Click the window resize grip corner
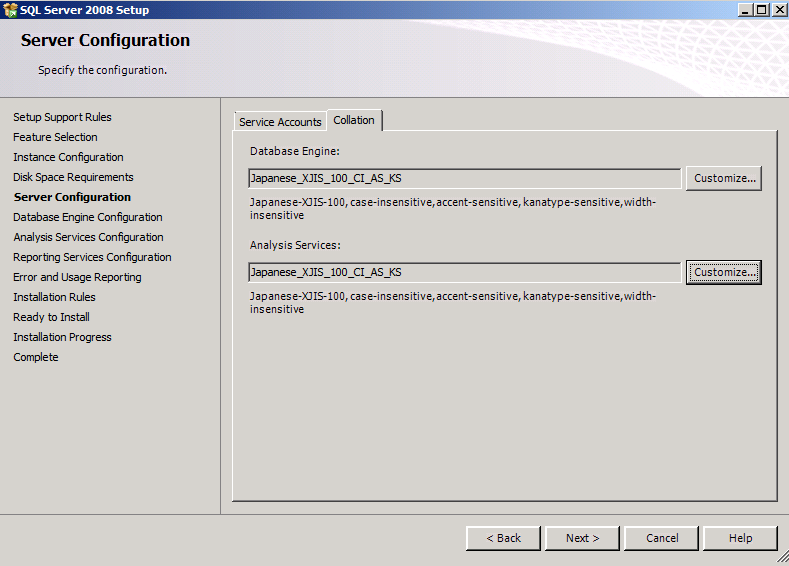Screen dimensions: 789x566 click(783, 556)
